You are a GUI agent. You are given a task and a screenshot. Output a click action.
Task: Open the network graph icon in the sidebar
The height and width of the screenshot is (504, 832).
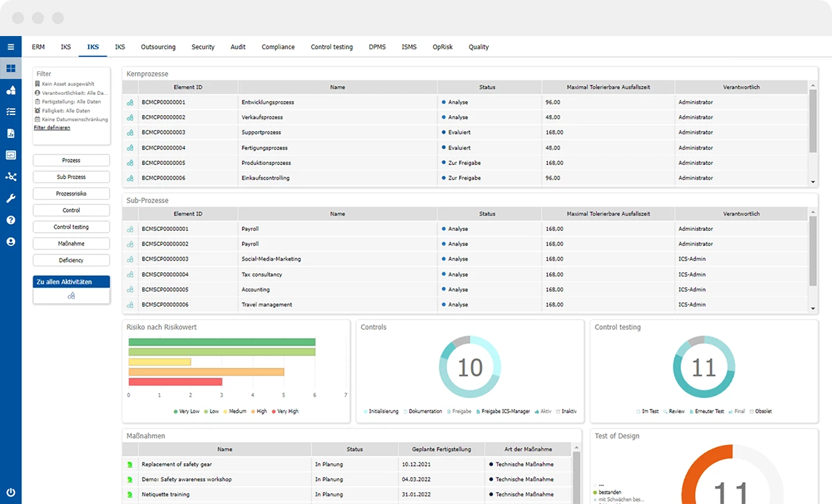[x=10, y=177]
